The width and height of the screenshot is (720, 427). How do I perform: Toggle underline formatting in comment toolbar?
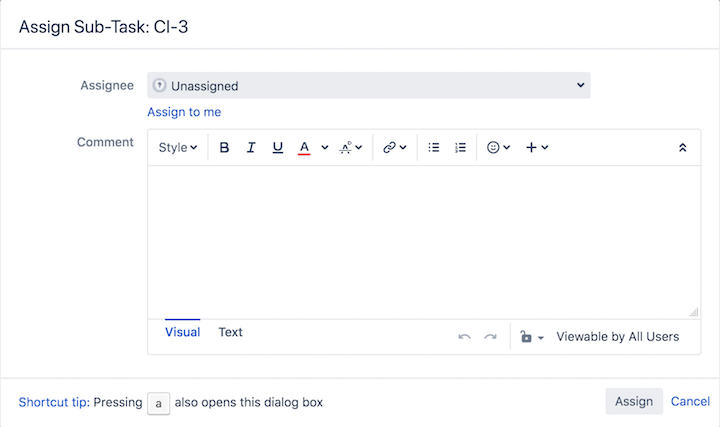pos(277,147)
